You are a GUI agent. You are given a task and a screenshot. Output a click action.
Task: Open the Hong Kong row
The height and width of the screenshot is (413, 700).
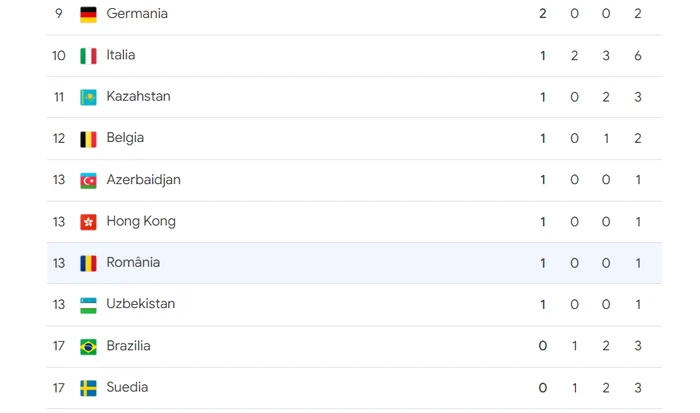tap(354, 222)
